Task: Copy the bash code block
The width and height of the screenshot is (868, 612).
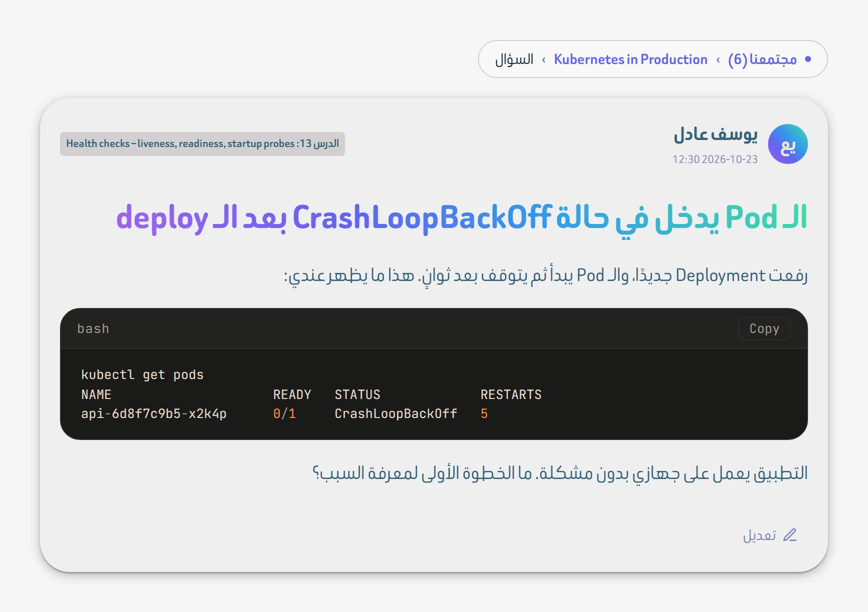Action: click(764, 328)
